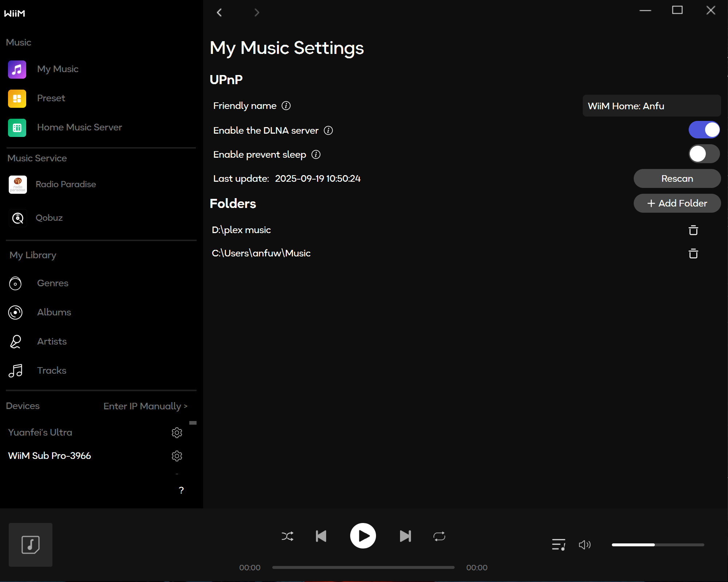Go to Albums in My Library

pos(54,312)
